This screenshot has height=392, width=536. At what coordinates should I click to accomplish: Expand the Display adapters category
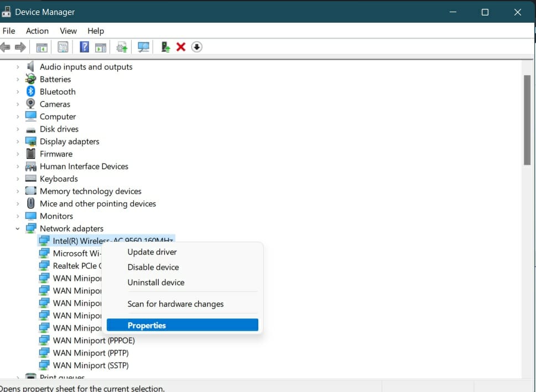coord(17,141)
